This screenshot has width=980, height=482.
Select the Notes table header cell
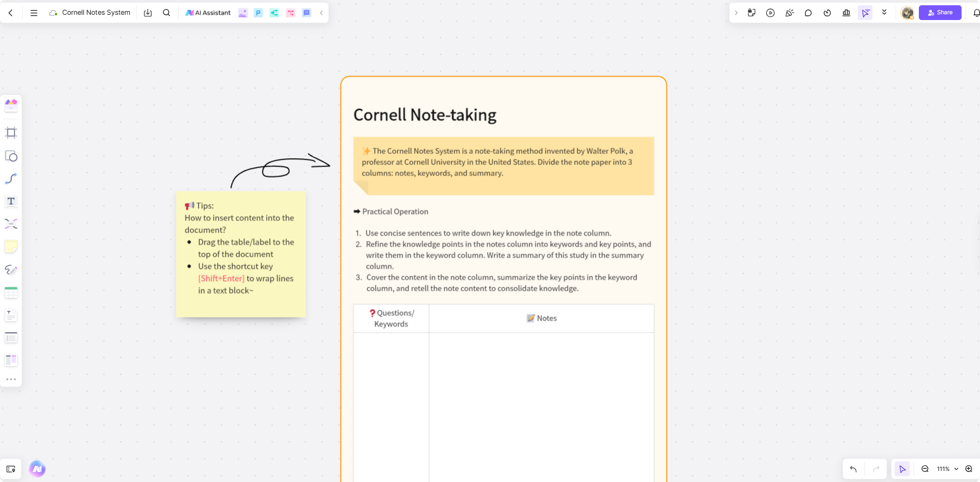tap(541, 319)
